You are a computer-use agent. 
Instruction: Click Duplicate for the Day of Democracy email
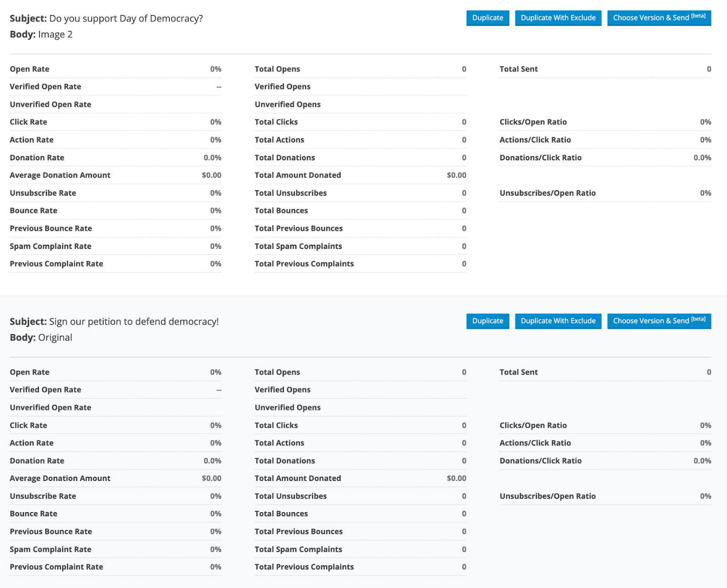(x=488, y=18)
